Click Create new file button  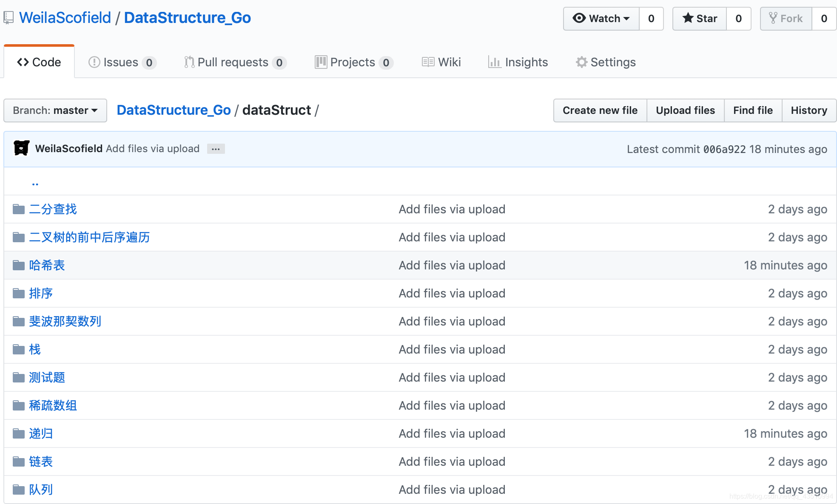coord(600,110)
